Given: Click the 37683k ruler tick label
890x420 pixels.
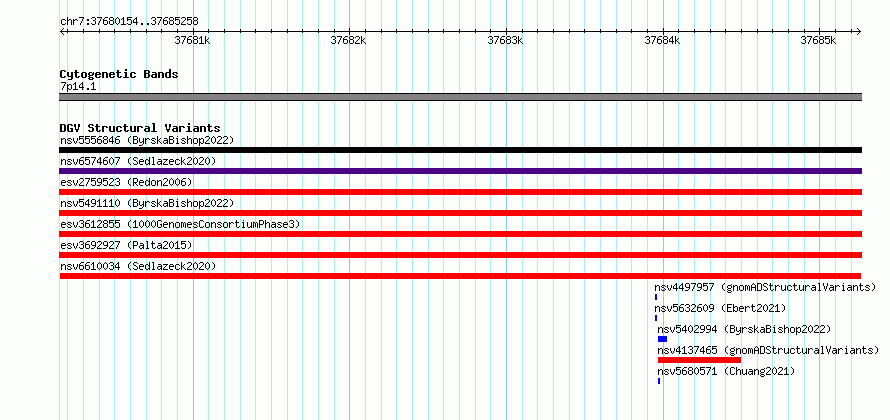Looking at the screenshot, I should [x=505, y=40].
